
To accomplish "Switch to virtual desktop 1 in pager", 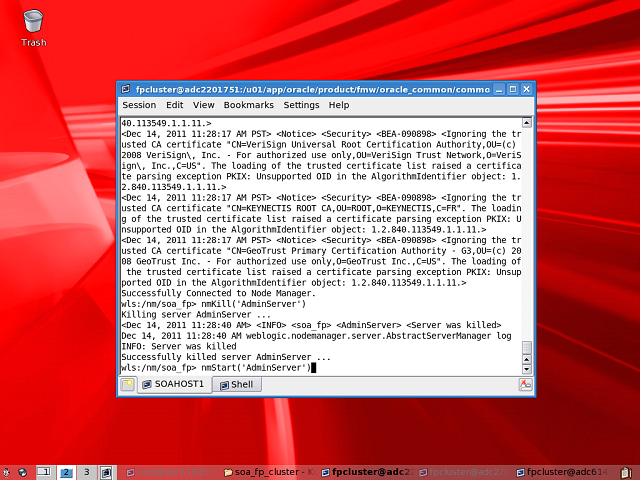I will (x=45, y=472).
